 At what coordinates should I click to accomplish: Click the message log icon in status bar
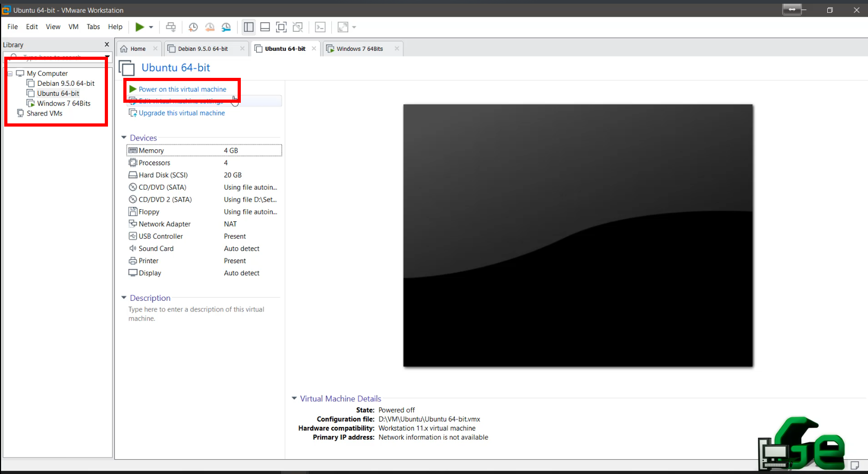pyautogui.click(x=855, y=466)
